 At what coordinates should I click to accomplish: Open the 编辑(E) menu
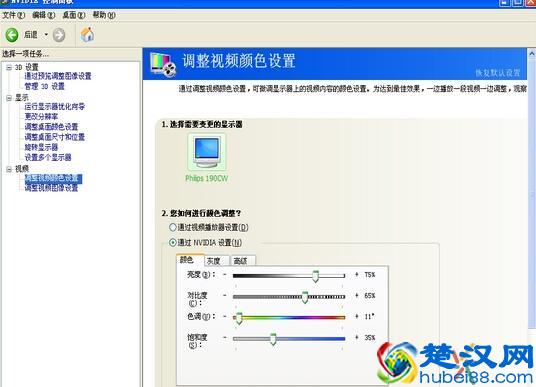[x=43, y=15]
